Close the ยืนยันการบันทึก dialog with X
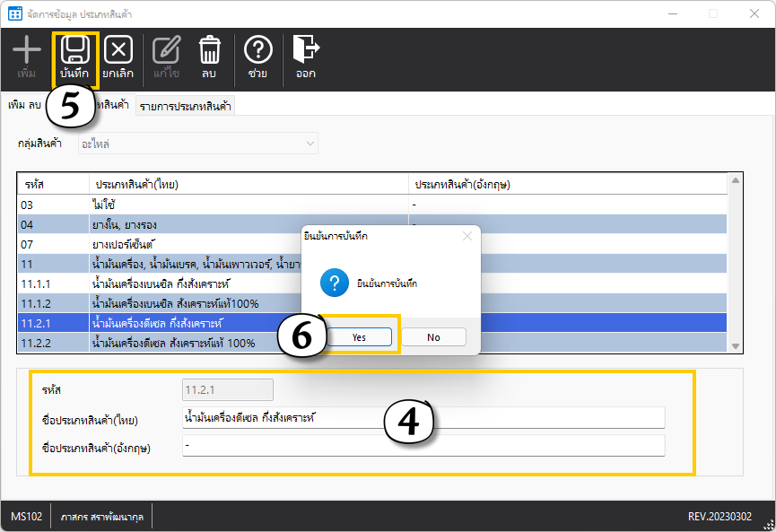The image size is (776, 532). tap(466, 236)
